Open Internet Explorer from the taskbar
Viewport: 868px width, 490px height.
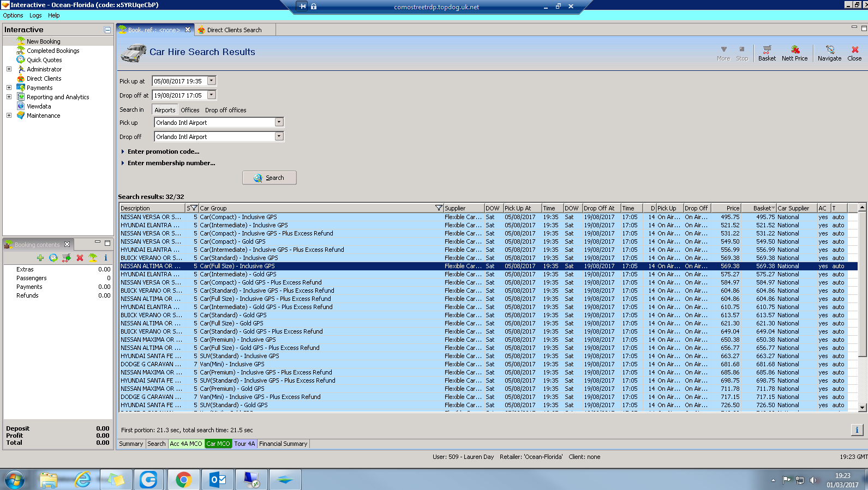82,480
